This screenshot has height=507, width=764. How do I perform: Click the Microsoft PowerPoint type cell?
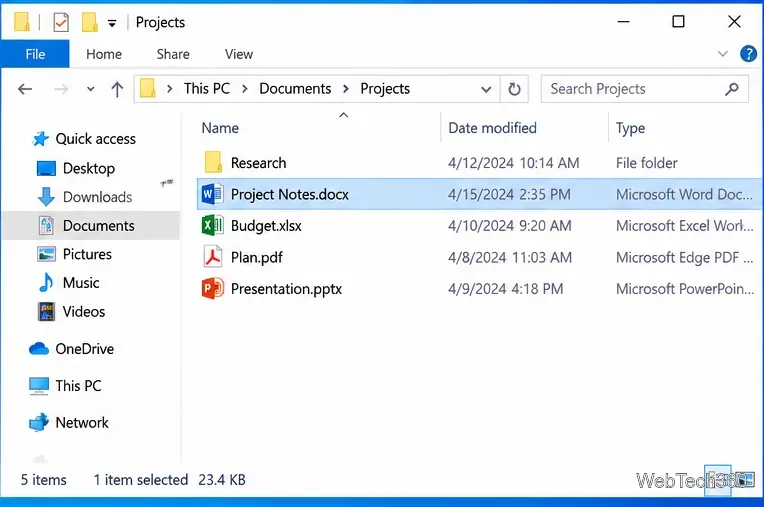(x=685, y=289)
